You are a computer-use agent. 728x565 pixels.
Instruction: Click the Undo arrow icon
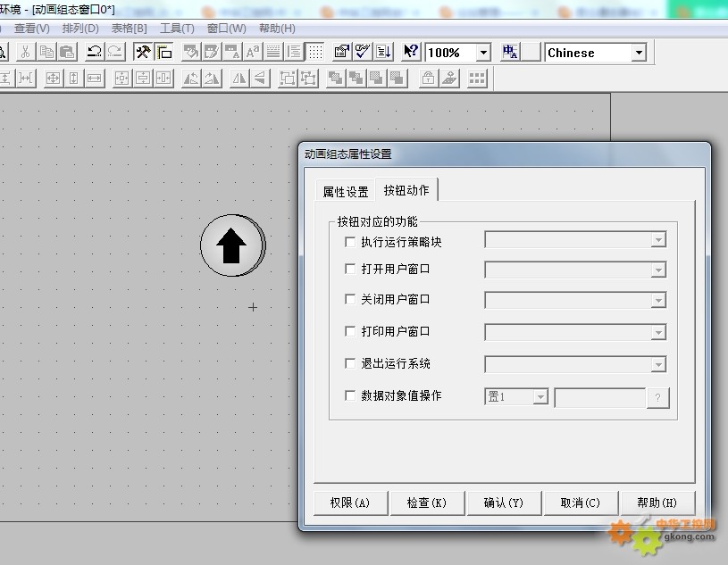click(x=95, y=52)
